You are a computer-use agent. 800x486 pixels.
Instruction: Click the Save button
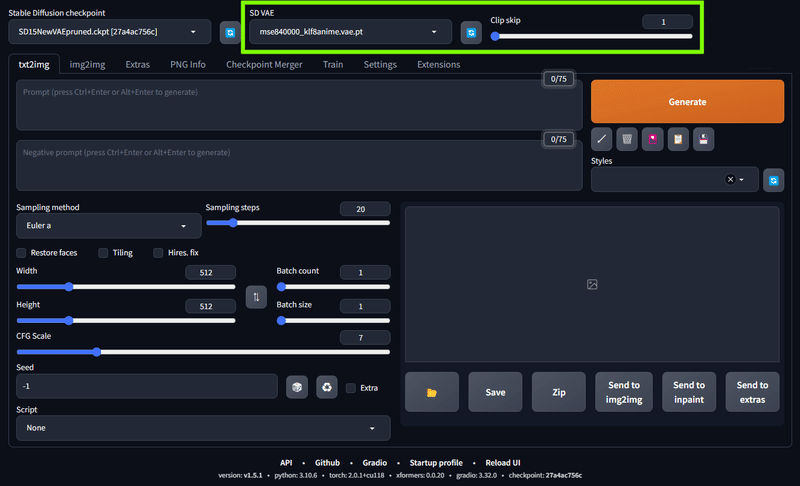click(x=495, y=392)
